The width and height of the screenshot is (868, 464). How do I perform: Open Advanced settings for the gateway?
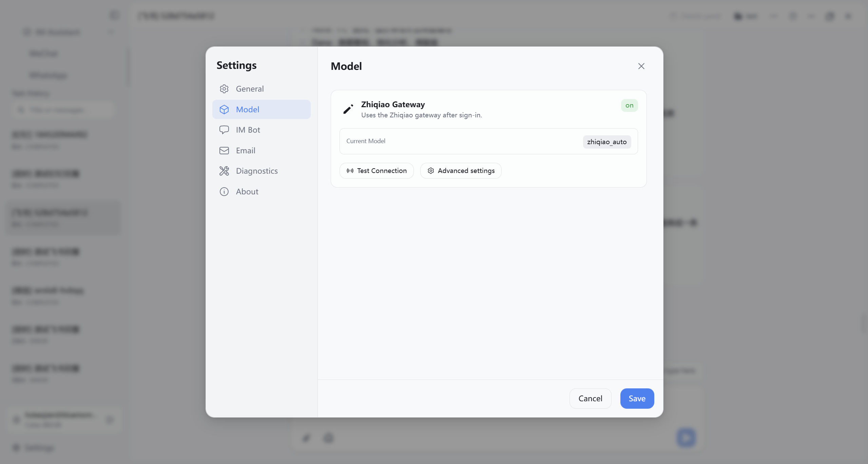[461, 171]
